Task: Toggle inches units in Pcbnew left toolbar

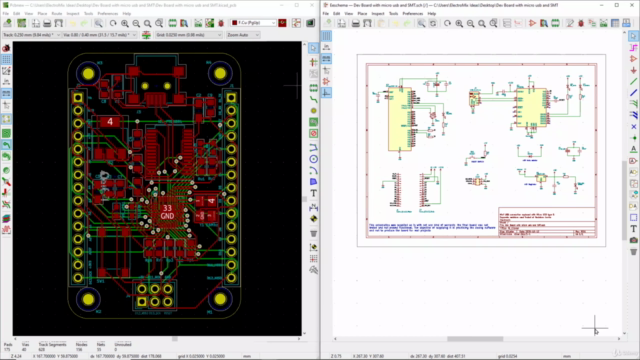Action: (x=6, y=82)
